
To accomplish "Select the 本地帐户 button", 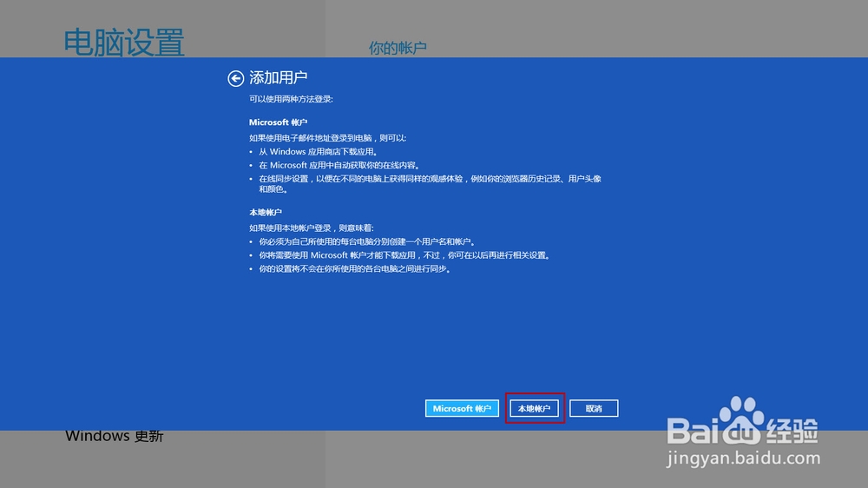I will point(534,408).
